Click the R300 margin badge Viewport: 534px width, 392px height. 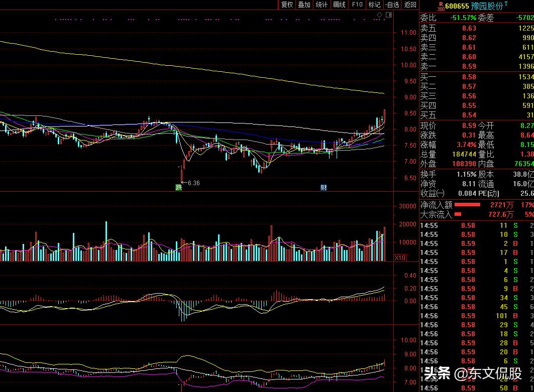(x=441, y=7)
